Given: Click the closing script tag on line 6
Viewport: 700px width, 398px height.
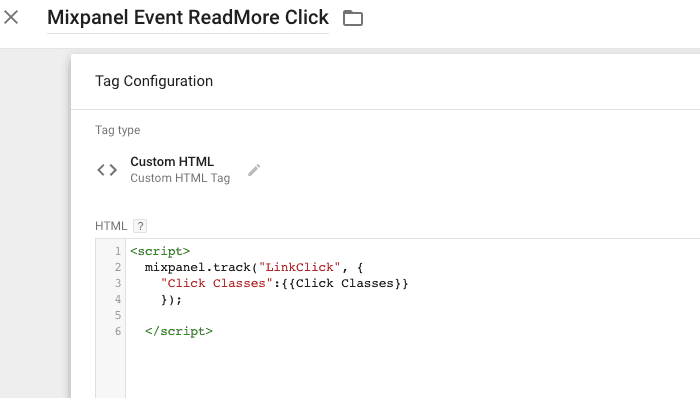Looking at the screenshot, I should click(x=179, y=331).
